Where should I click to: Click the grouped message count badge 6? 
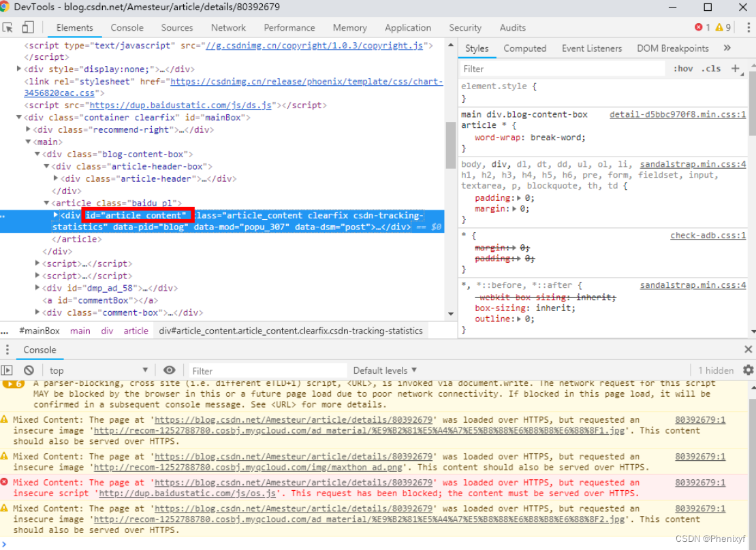pos(14,384)
